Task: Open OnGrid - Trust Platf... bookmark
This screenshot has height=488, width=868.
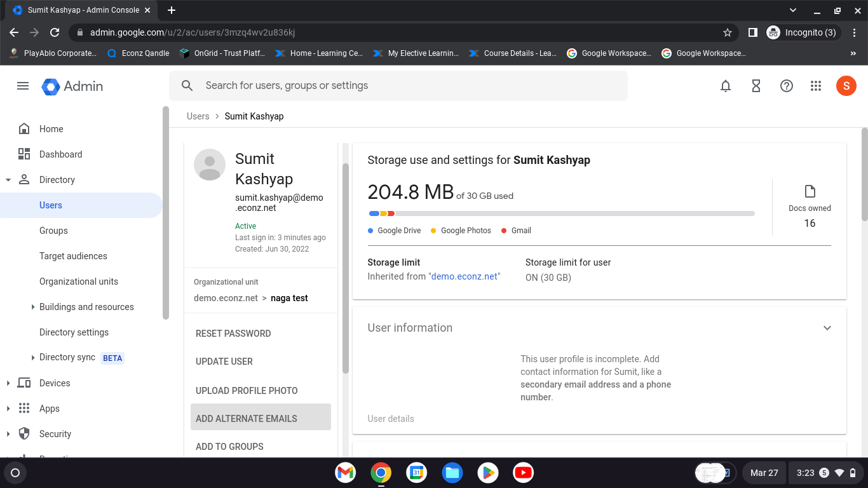Action: click(222, 53)
